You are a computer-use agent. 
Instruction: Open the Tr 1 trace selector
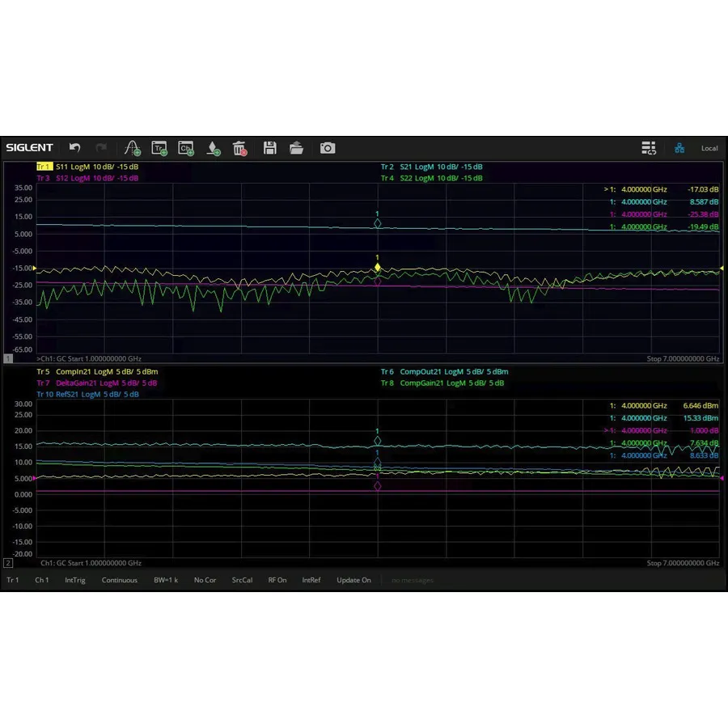[12, 580]
